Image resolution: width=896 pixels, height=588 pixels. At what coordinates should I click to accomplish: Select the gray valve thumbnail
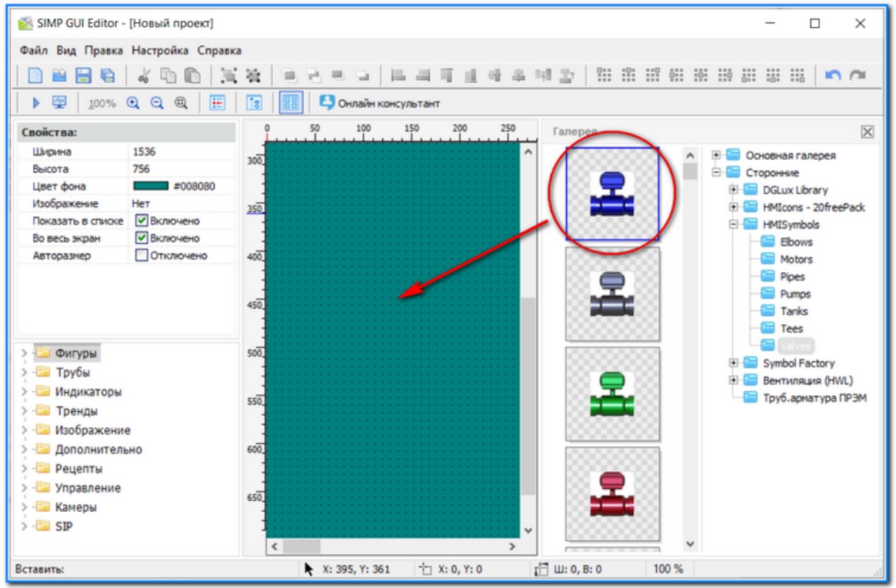(x=612, y=294)
